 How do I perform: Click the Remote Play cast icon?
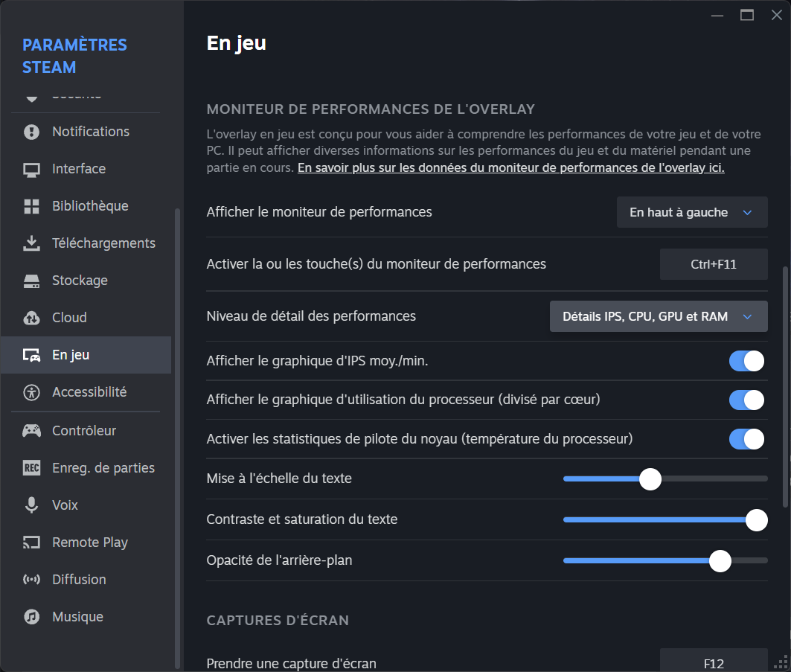[x=31, y=543]
